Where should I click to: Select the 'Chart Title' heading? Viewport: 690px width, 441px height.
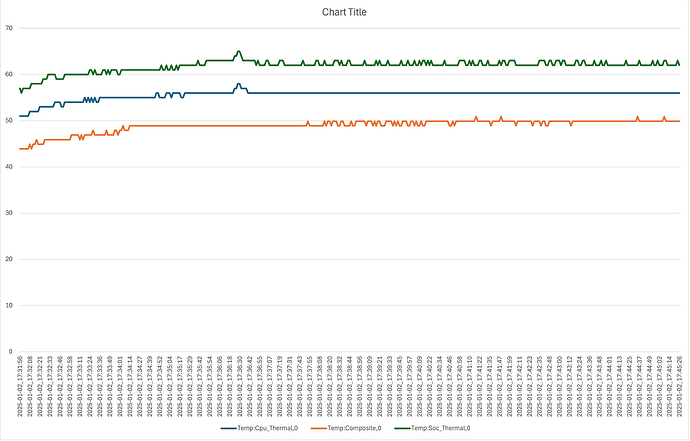(344, 12)
